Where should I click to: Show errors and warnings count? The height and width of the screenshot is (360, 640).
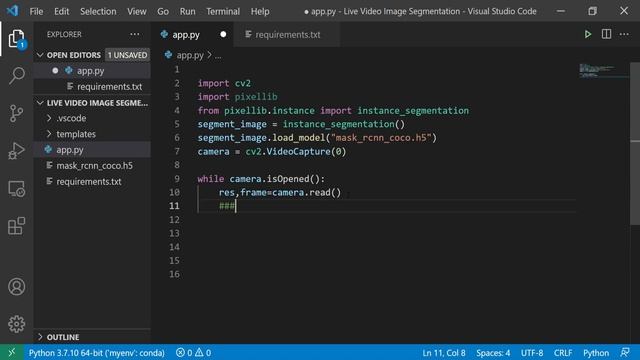pos(193,352)
